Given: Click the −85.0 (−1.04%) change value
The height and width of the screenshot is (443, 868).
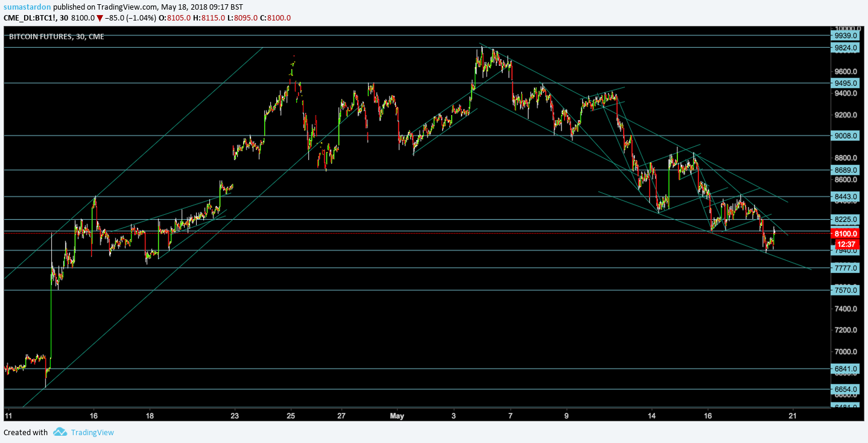Looking at the screenshot, I should pyautogui.click(x=131, y=18).
